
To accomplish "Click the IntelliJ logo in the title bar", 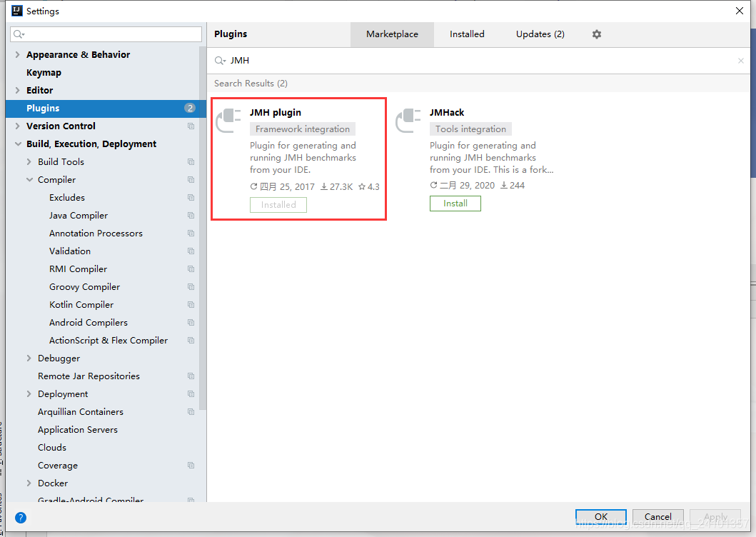I will [17, 11].
